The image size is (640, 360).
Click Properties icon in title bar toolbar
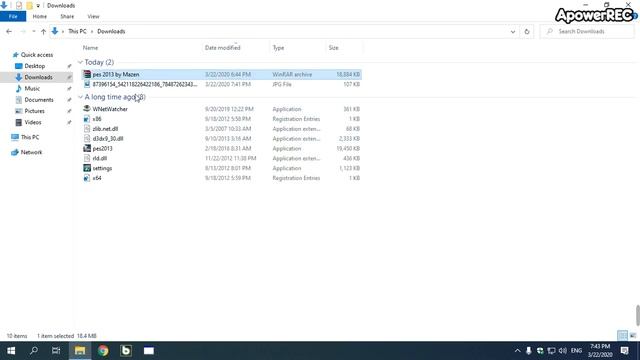(x=19, y=6)
